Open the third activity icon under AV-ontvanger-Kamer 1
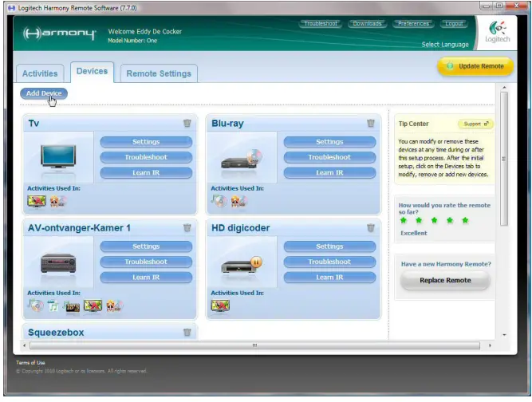The width and height of the screenshot is (532, 402). click(71, 306)
